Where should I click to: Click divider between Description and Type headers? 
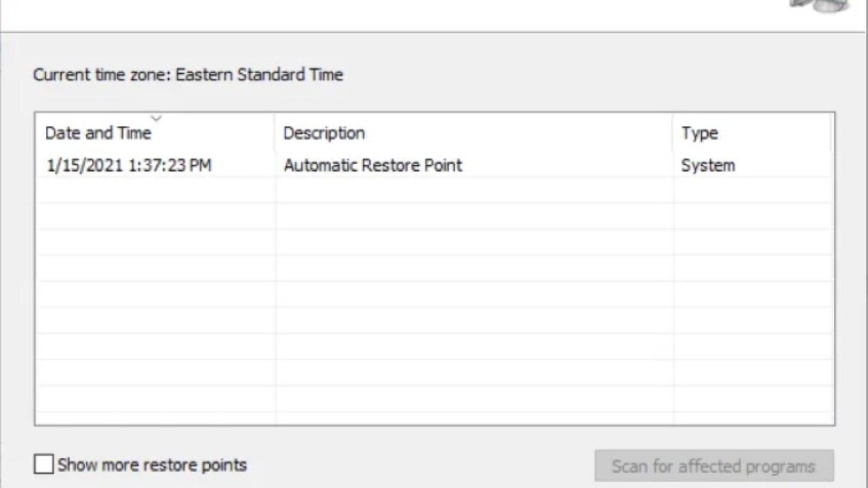click(673, 133)
